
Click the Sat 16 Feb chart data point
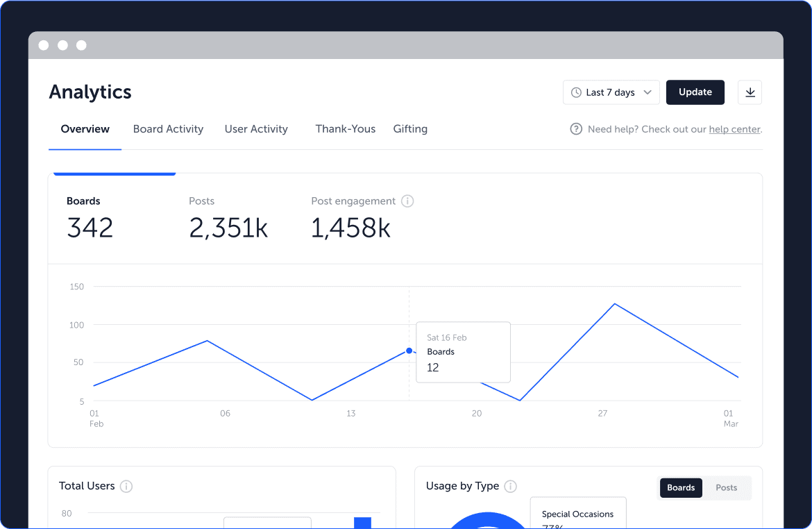409,351
